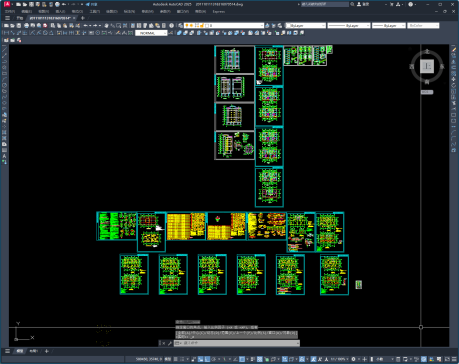Open the 视图 View menu
The image size is (459, 364).
coord(43,11)
